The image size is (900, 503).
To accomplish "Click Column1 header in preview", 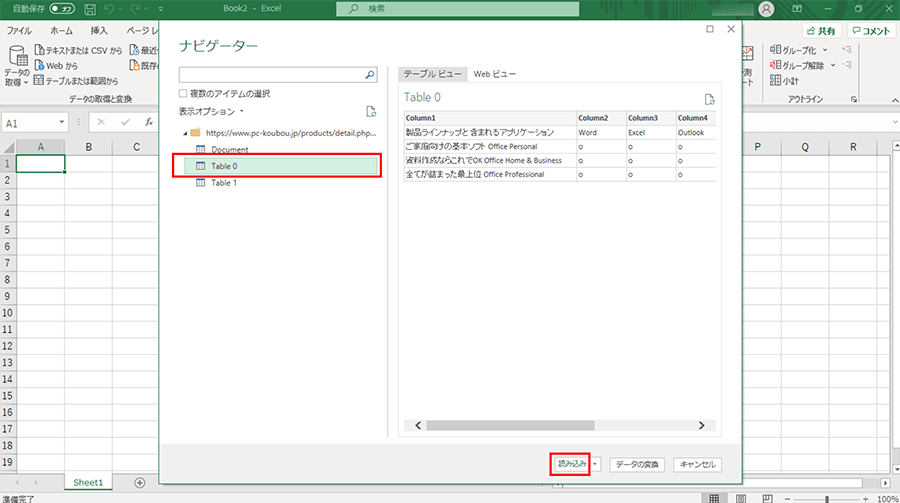I will 490,118.
